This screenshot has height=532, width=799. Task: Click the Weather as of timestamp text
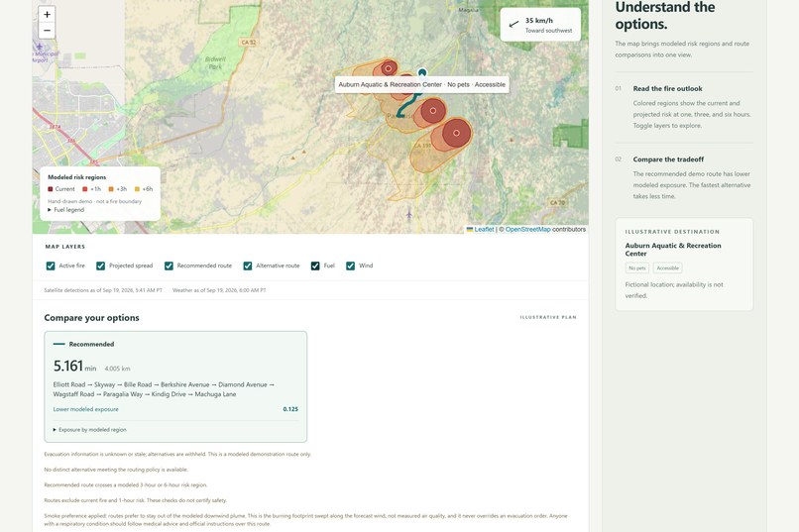point(219,290)
